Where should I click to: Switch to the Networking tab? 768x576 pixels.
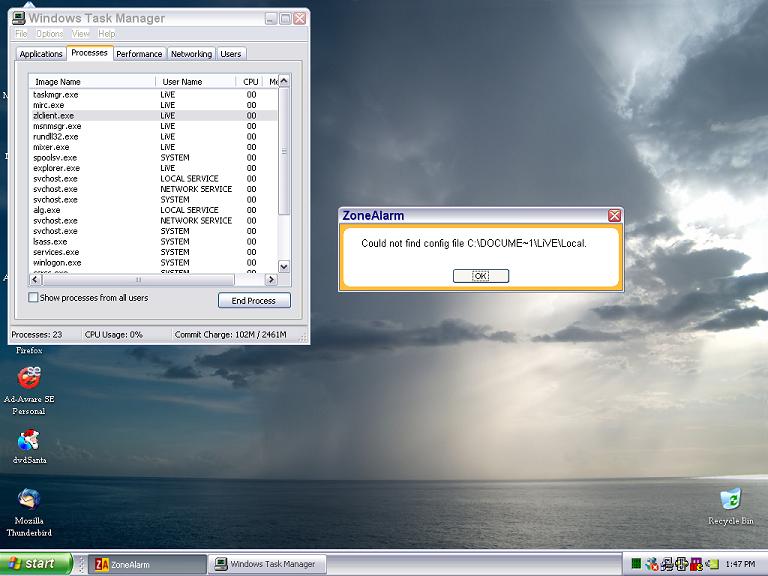(x=191, y=54)
